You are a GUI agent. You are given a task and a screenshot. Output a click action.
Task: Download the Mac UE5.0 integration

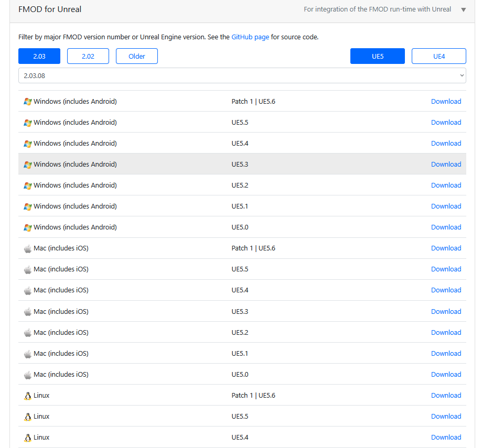click(446, 374)
